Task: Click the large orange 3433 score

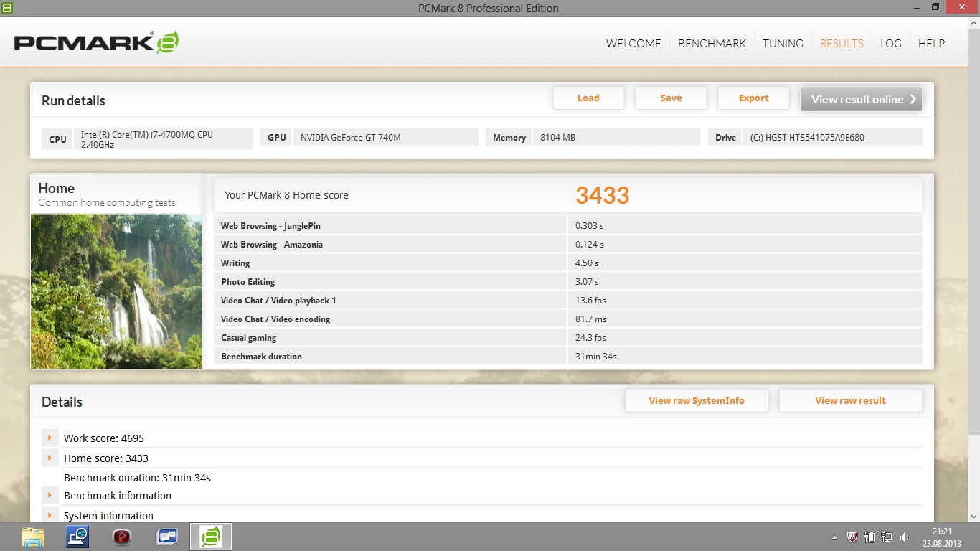Action: click(x=603, y=195)
